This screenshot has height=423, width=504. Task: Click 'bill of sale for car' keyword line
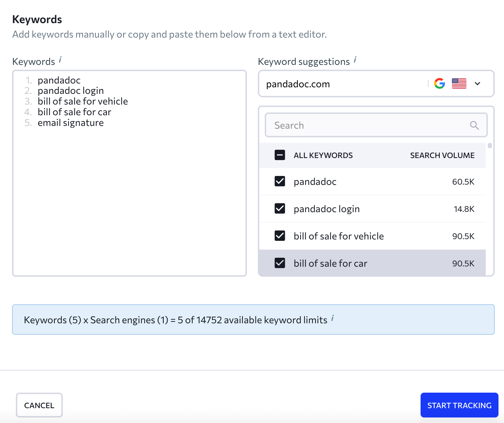point(74,112)
